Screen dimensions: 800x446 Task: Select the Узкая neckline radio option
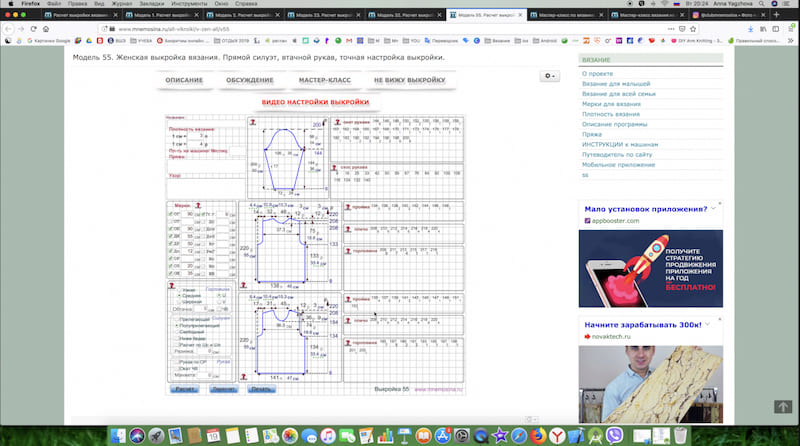(x=179, y=290)
